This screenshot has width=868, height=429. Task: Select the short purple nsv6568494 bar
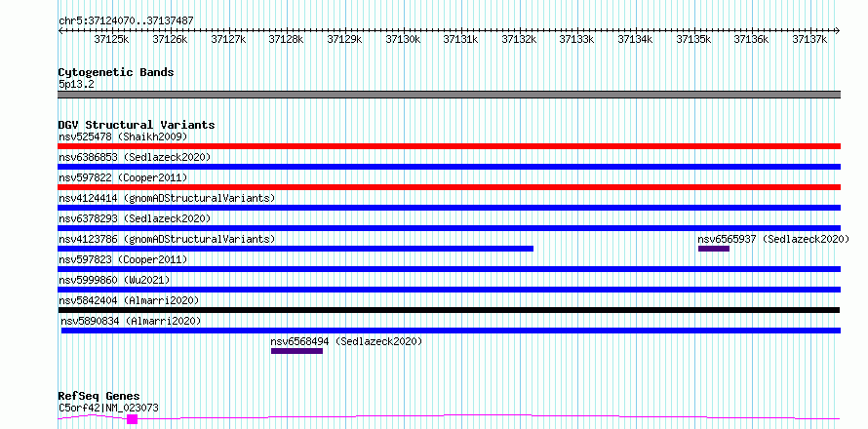tap(296, 351)
